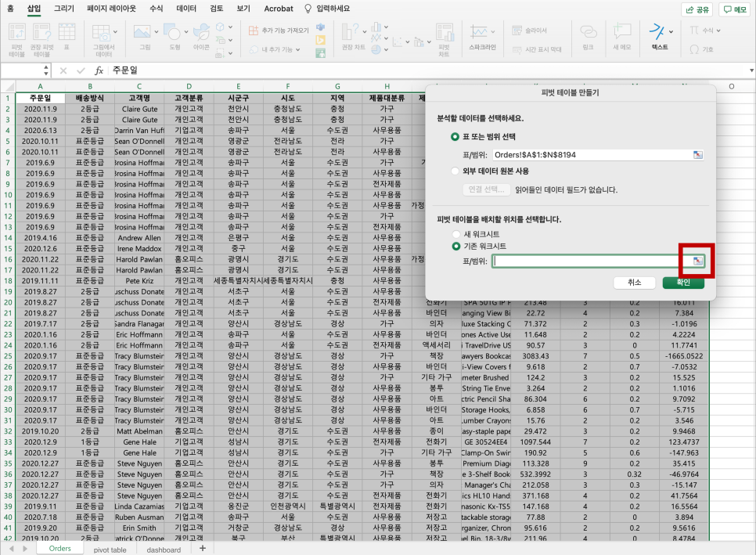Screen dimensions: 756x555
Task: Expand the Pictures (그림) dropdown arrow
Action: pyautogui.click(x=157, y=32)
